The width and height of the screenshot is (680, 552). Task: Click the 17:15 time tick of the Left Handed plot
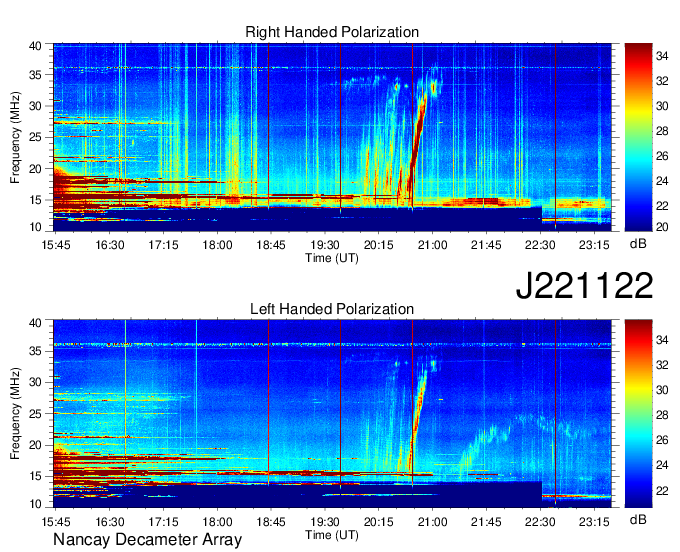(x=163, y=521)
